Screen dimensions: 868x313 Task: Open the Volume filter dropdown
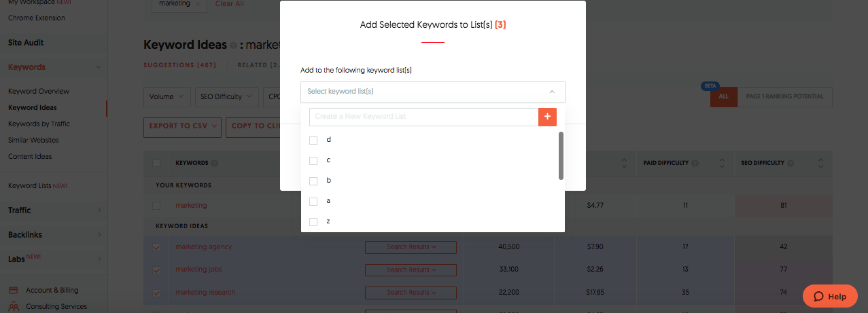(x=167, y=97)
